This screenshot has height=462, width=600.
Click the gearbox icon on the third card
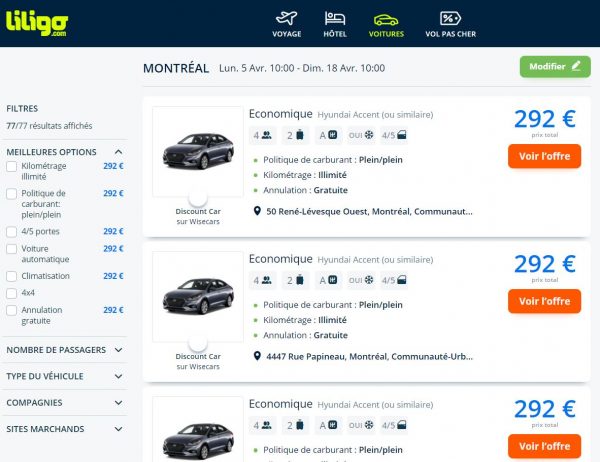[328, 425]
